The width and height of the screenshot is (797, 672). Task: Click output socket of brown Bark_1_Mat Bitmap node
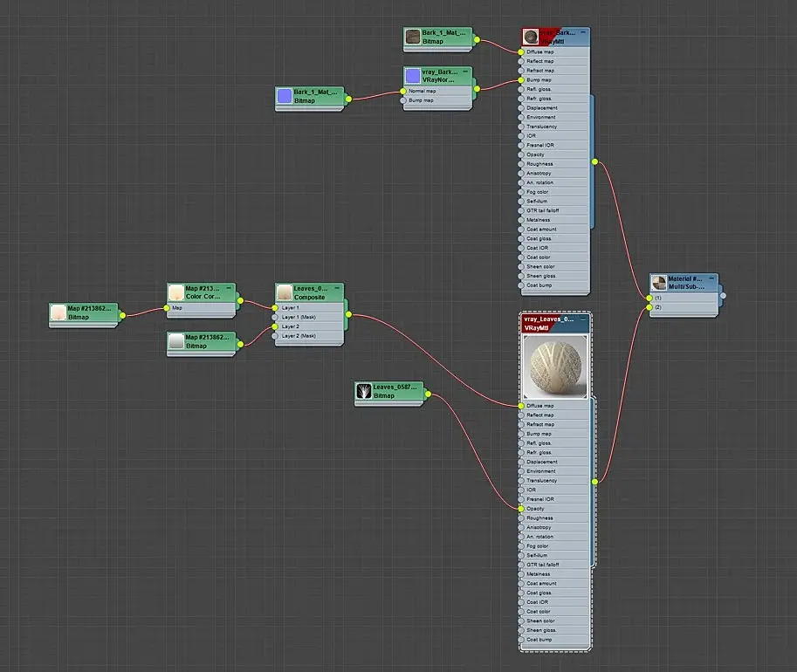tap(477, 39)
